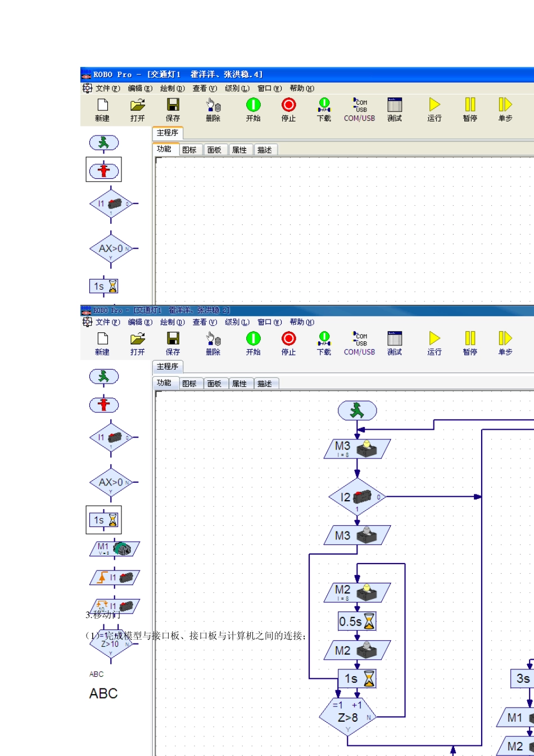Select Z>8 counter loop diamond in flowchart

click(349, 717)
